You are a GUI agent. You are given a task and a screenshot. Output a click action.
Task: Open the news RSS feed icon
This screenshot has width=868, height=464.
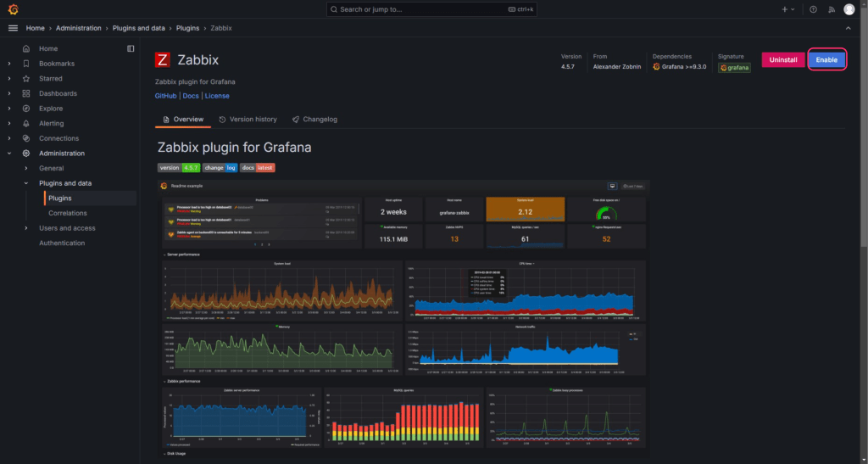click(831, 9)
